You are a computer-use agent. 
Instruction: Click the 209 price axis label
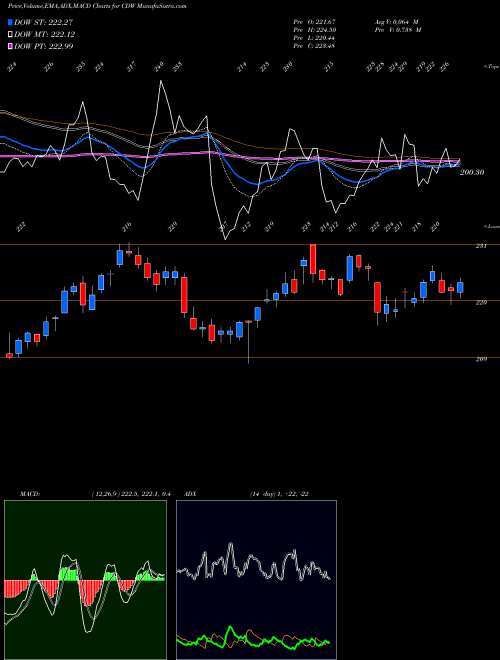[481, 359]
